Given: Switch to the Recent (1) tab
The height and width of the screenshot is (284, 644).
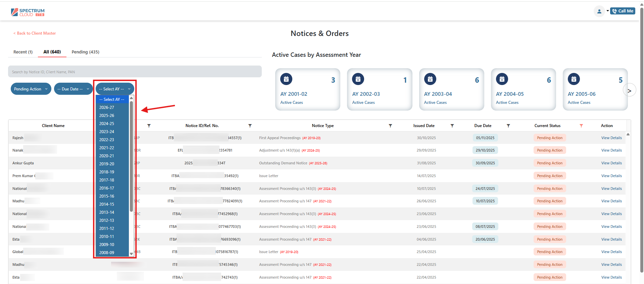Looking at the screenshot, I should click(23, 52).
